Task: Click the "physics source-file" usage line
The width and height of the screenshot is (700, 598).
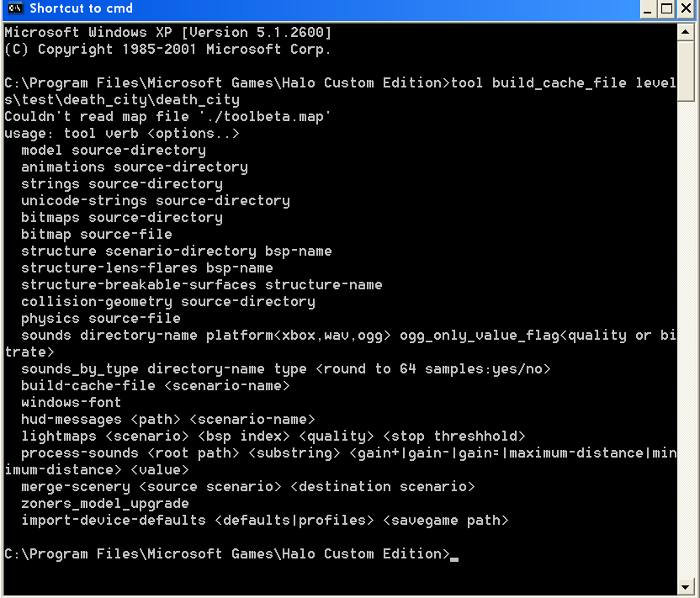Action: [x=101, y=319]
